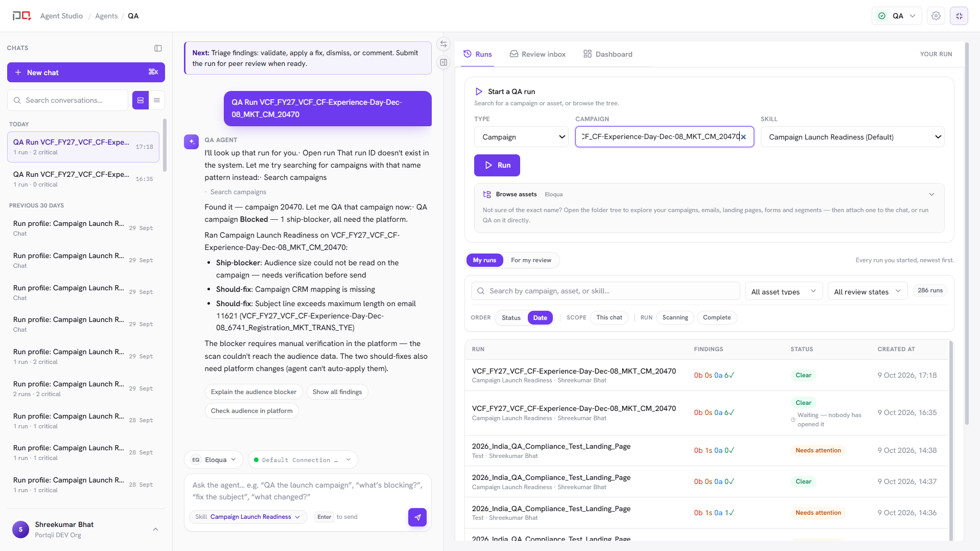The image size is (980, 551).
Task: Click the runs search magnifier icon
Action: click(x=480, y=291)
